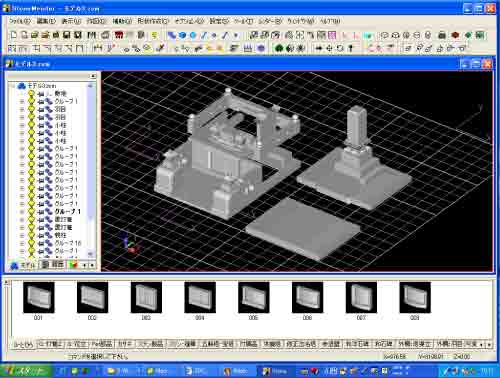Open the 形状作成 menu
500x378 pixels.
[153, 21]
